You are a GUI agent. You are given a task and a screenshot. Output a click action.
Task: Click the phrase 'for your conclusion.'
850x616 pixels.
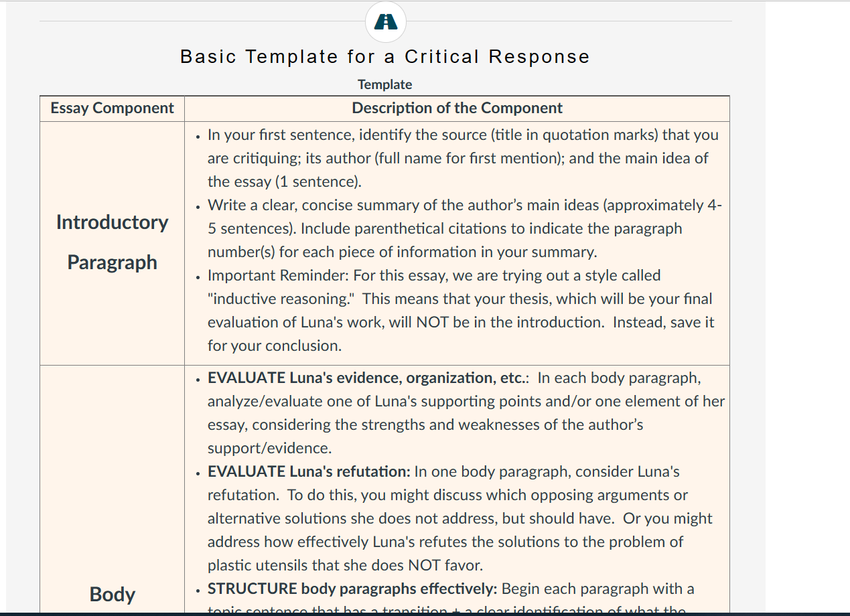point(275,346)
